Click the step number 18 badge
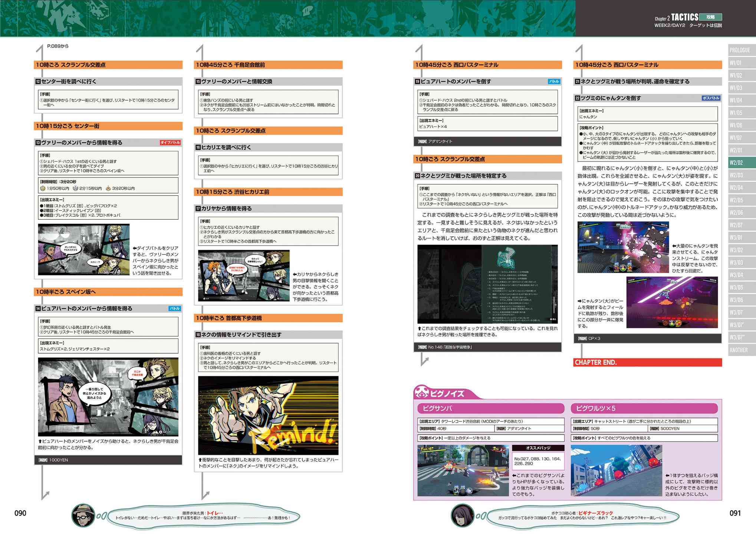The width and height of the screenshot is (756, 534). pos(198,335)
